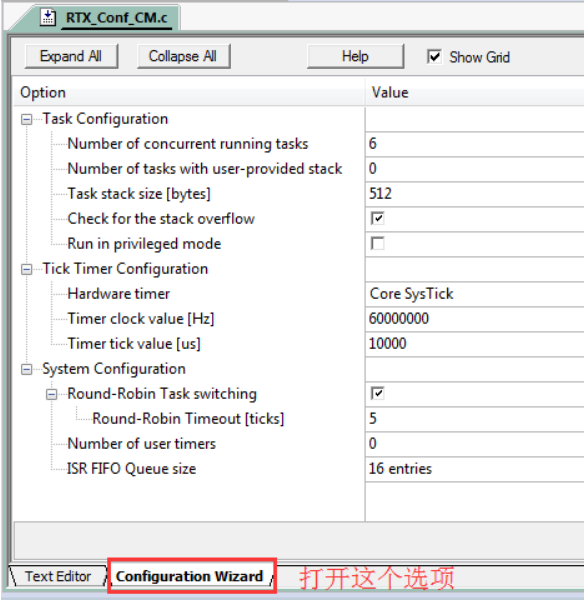Click the Collapse All button
Viewport: 584px width, 602px height.
183,56
